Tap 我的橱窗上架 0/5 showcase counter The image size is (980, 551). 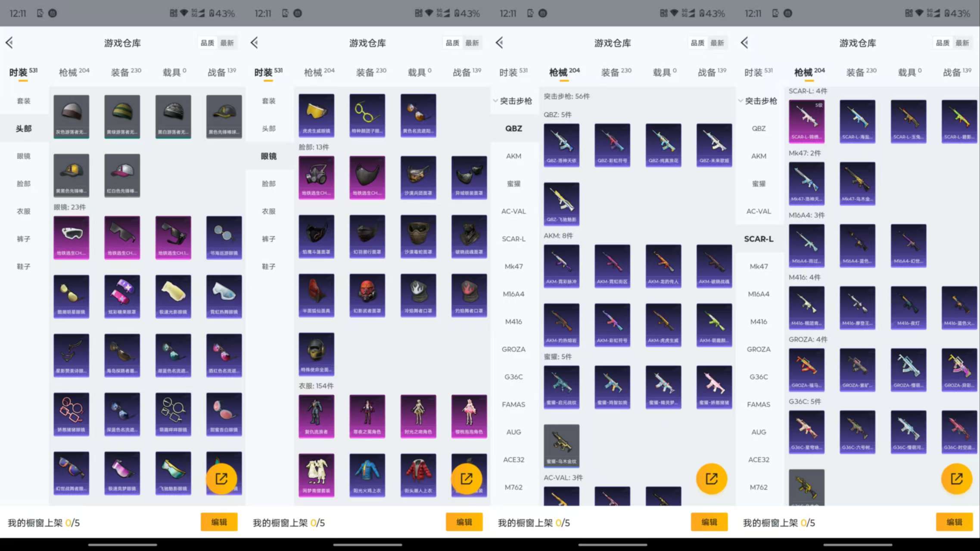(43, 523)
